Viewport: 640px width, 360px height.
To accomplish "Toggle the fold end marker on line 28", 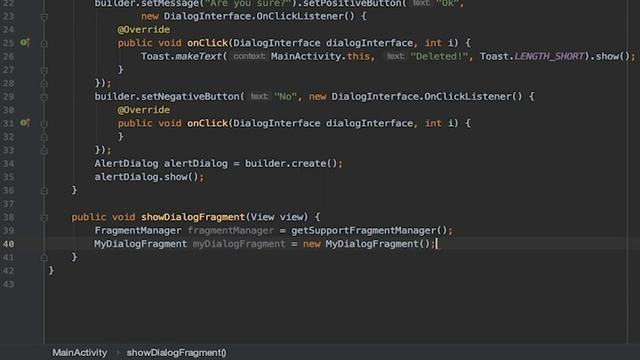I will click(x=44, y=84).
